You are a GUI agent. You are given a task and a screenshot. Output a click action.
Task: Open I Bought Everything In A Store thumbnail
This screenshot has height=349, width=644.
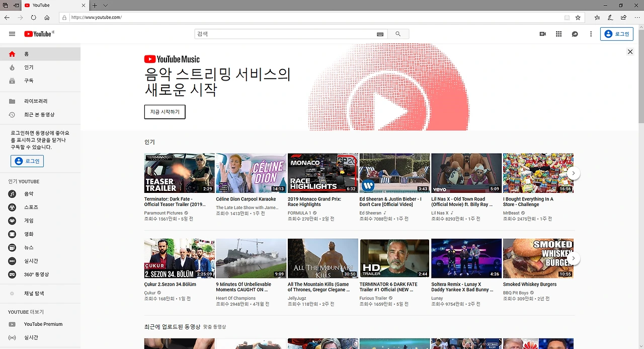[538, 173]
